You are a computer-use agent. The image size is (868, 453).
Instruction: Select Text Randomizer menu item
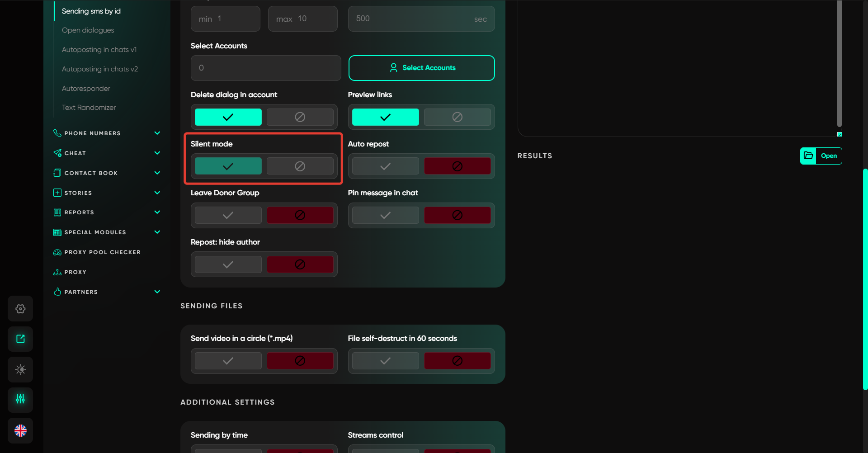[89, 108]
